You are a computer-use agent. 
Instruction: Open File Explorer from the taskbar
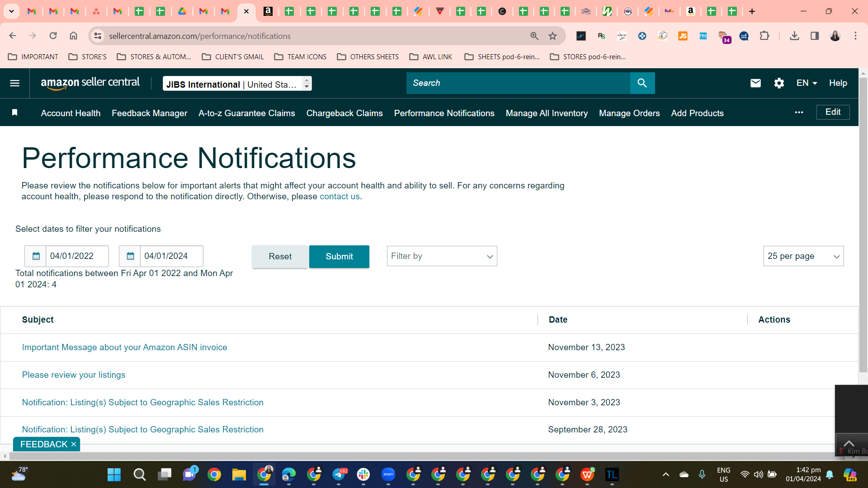point(239,474)
